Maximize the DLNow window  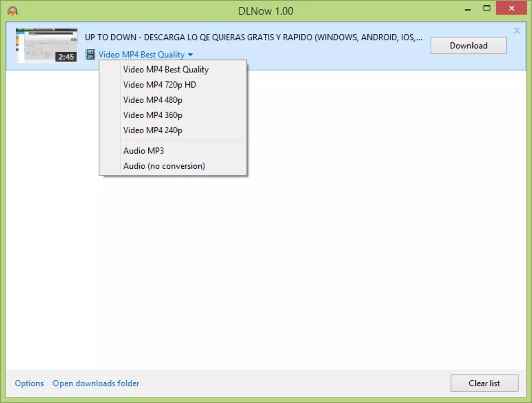click(487, 8)
